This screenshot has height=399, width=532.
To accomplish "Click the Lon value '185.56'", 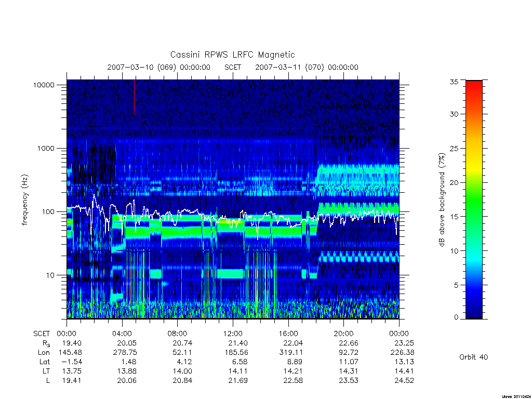I will coord(236,353).
